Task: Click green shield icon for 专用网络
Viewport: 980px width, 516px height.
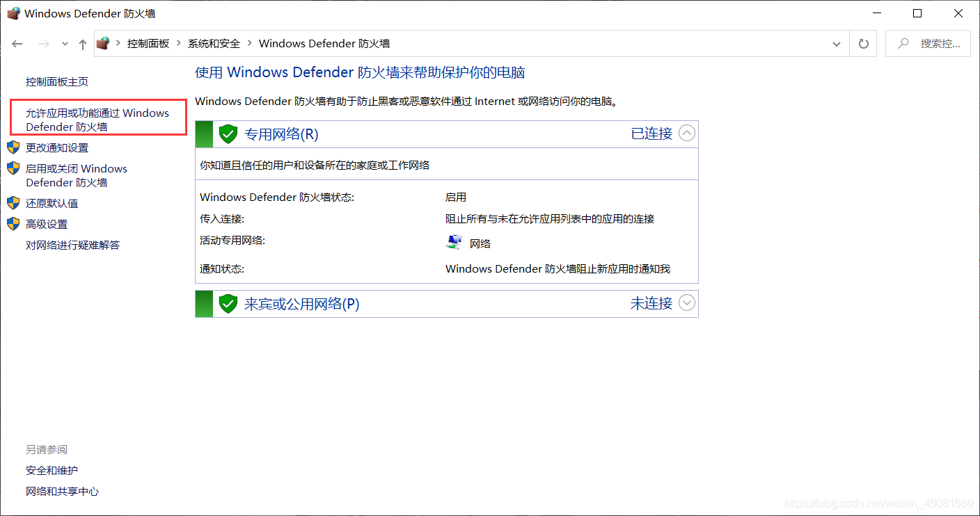Action: coord(228,134)
